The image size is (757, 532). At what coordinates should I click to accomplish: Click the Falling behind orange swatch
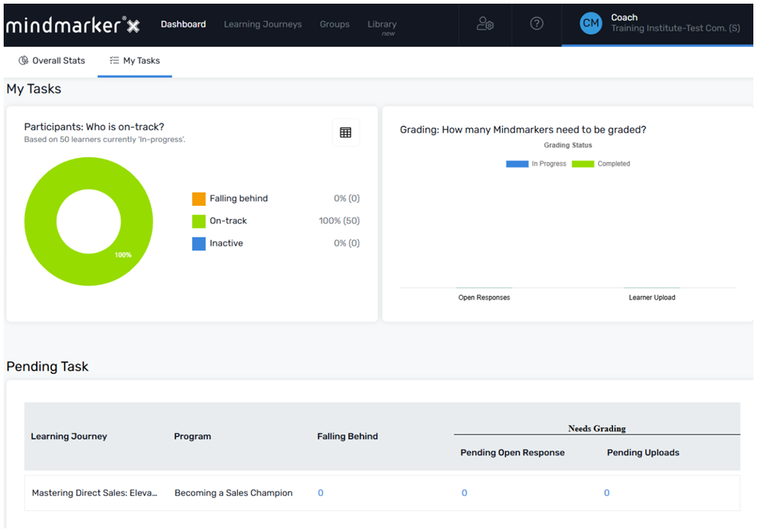[x=199, y=199]
